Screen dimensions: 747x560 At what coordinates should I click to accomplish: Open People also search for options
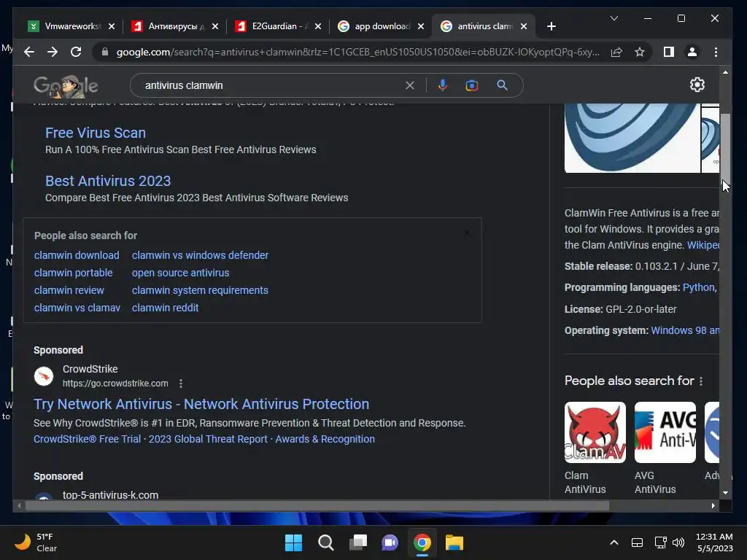[701, 381]
